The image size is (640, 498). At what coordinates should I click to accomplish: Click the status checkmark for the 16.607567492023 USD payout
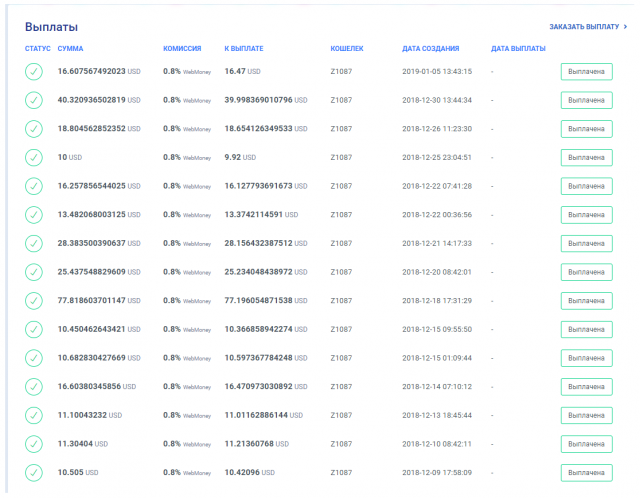(x=34, y=71)
